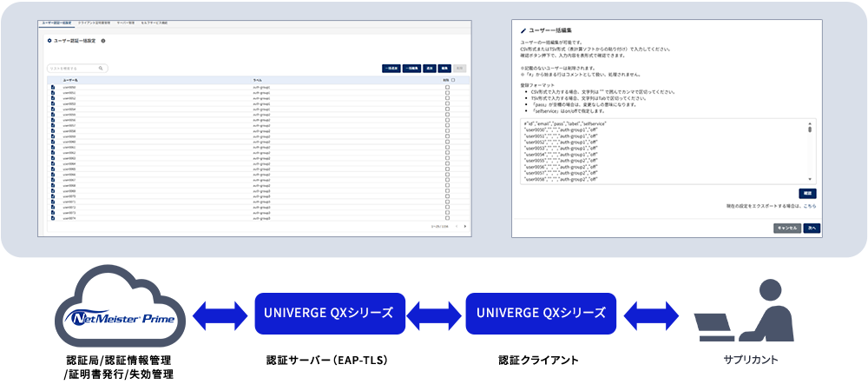The width and height of the screenshot is (868, 391).
Task: Click the 次へ next button
Action: [x=812, y=229]
